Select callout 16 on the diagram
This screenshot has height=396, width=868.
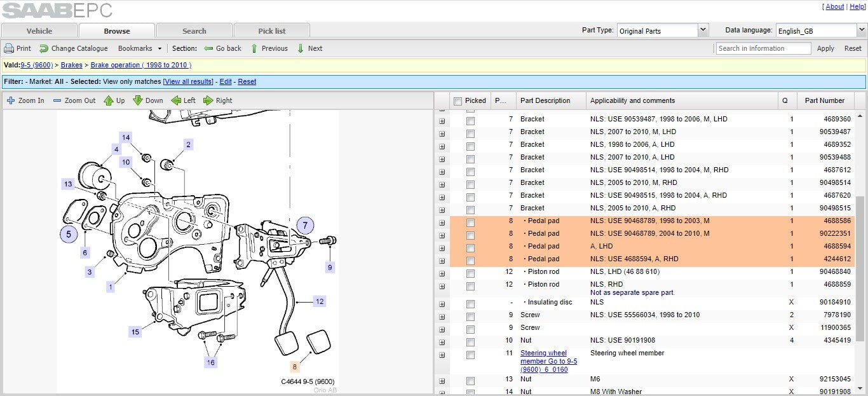210,362
